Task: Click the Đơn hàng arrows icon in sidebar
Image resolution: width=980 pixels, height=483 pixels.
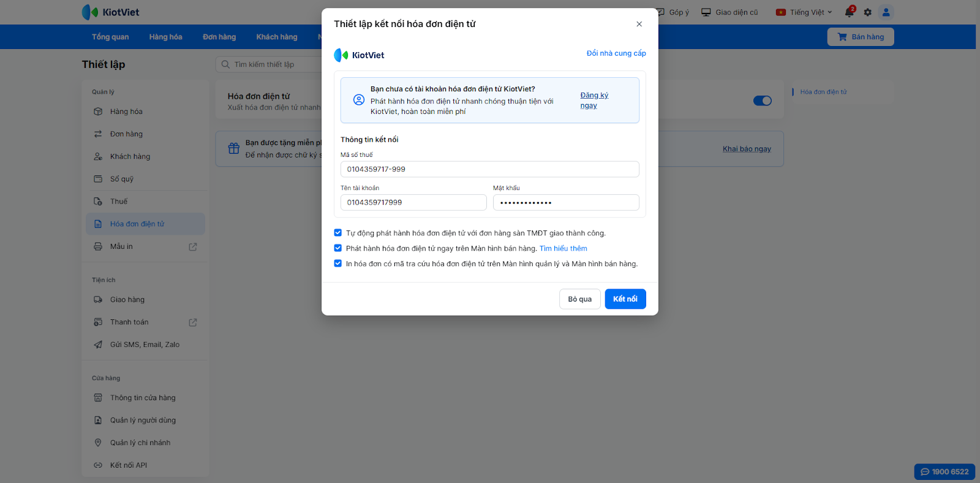Action: [98, 134]
